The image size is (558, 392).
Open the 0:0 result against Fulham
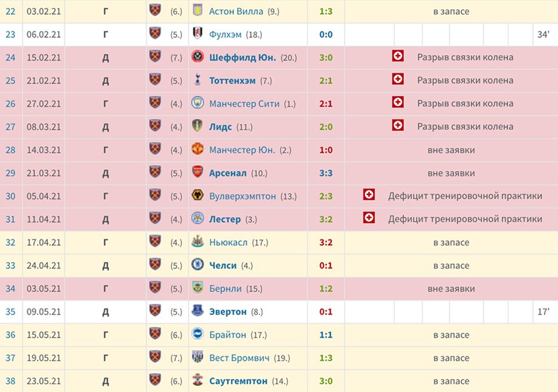click(326, 35)
